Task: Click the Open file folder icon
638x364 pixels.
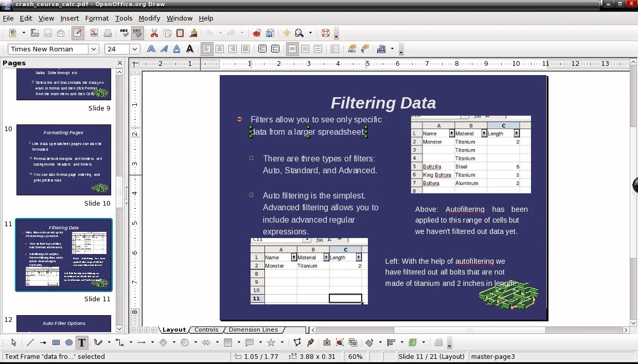Action: click(35, 33)
